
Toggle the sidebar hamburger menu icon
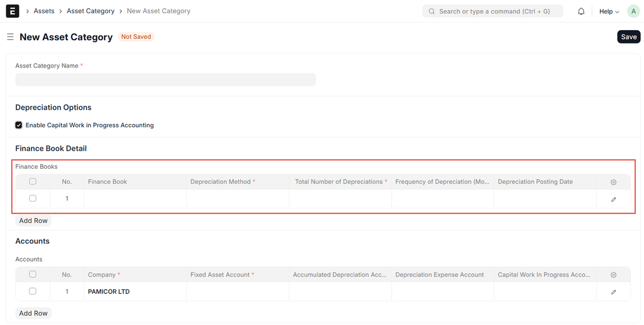[10, 37]
